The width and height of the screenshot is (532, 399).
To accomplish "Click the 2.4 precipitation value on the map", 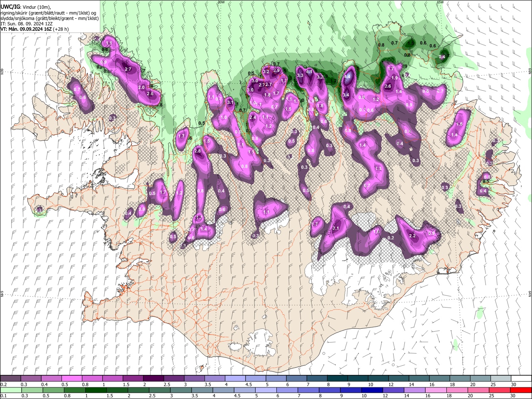I will click(x=253, y=118).
